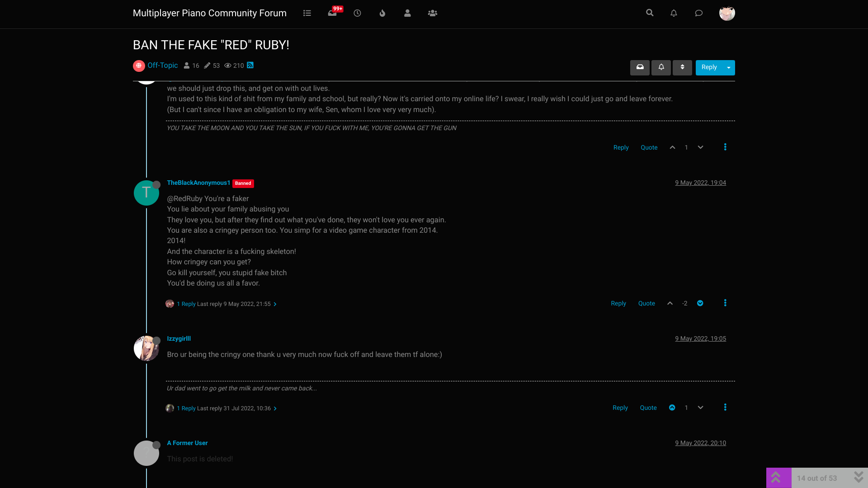Open unread posts inbox with 99+ badge

pos(333,13)
